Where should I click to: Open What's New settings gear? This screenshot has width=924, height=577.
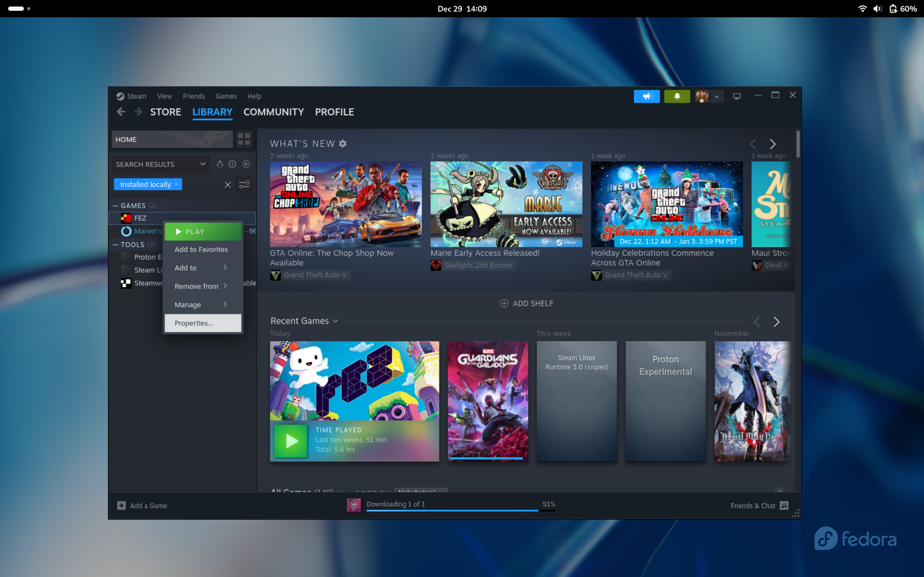tap(343, 144)
